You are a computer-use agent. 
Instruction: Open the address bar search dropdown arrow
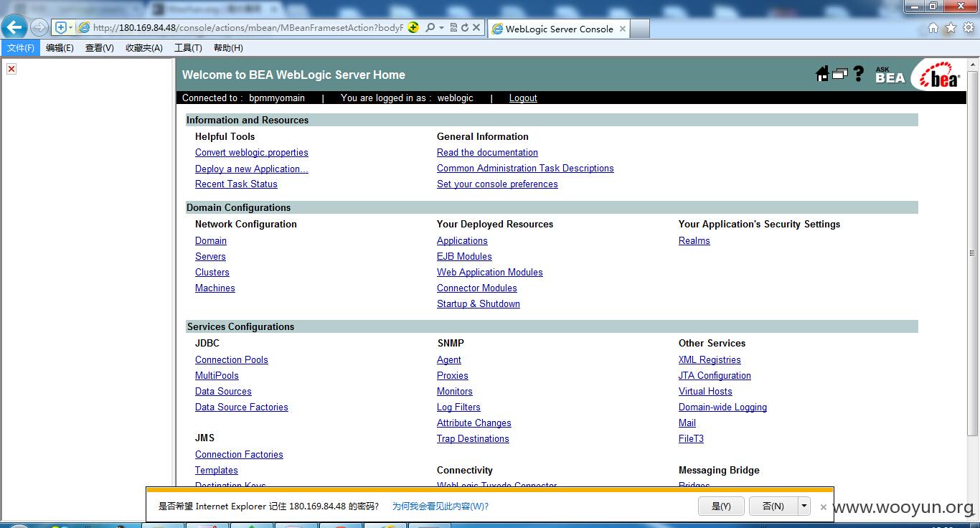pos(441,27)
